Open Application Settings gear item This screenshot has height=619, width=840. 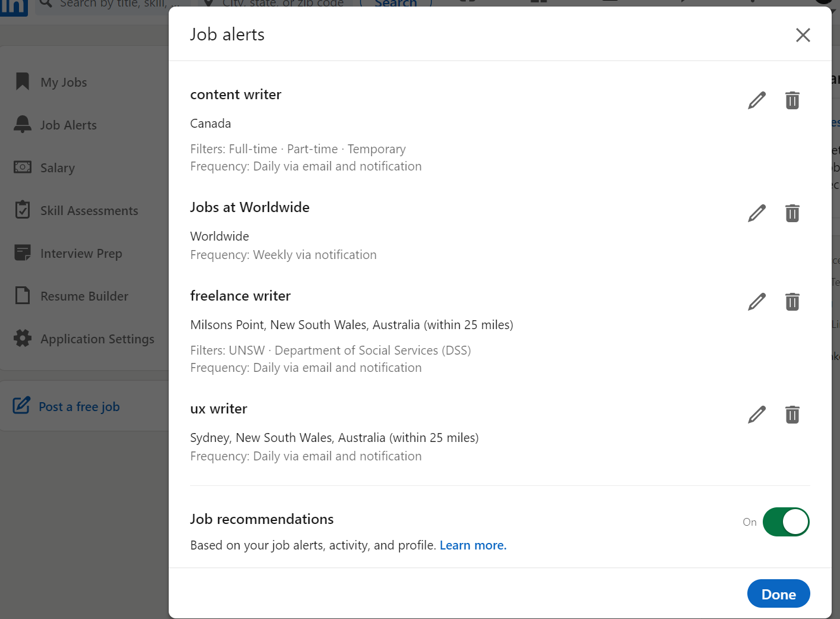coord(97,339)
